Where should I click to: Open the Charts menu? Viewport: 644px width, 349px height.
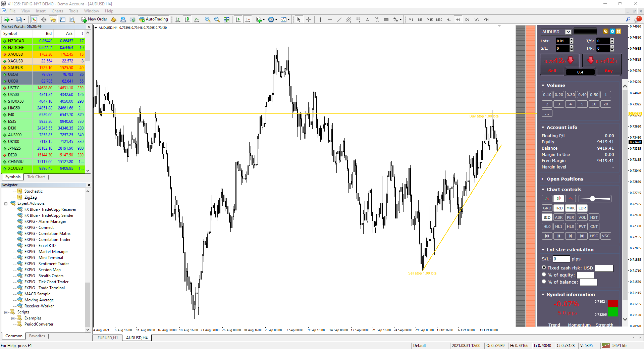(57, 11)
